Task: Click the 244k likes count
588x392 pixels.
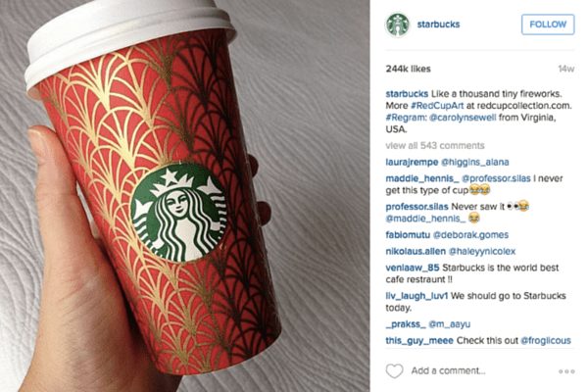Action: pos(408,69)
